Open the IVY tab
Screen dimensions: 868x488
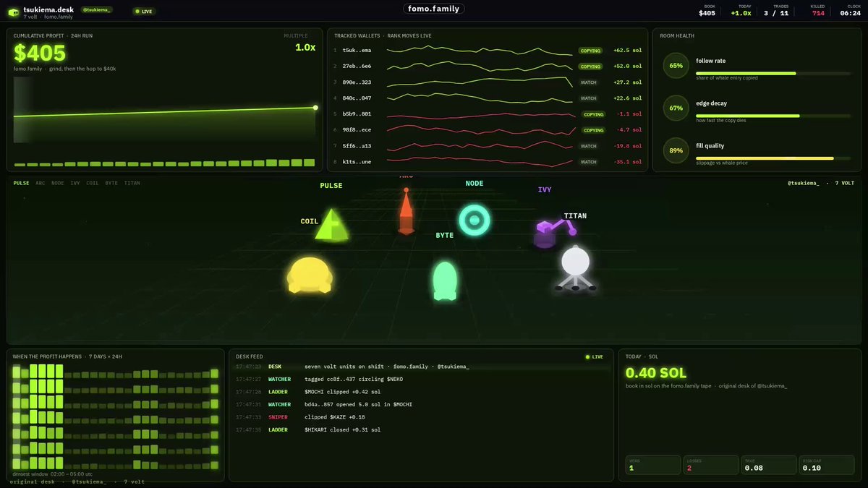(x=75, y=183)
